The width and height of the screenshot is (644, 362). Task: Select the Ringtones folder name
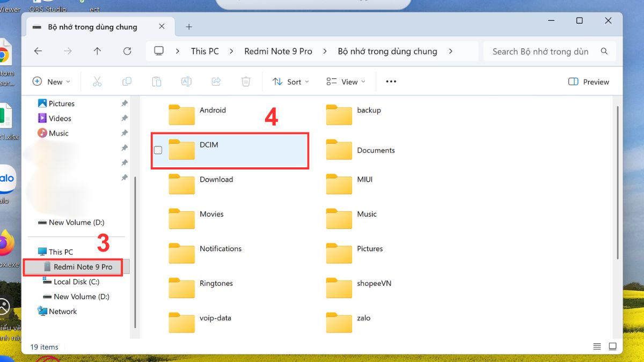pos(216,283)
